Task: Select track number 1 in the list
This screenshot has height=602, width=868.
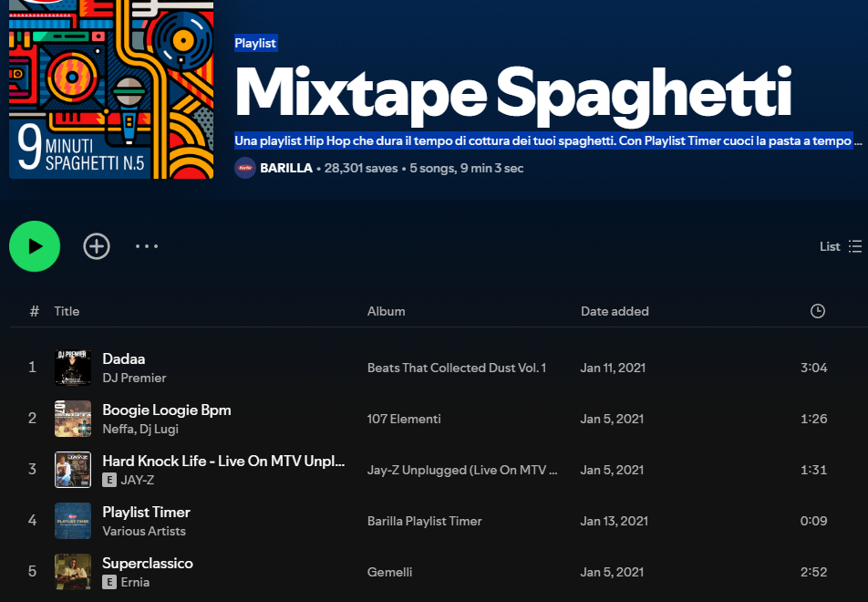Action: [32, 368]
